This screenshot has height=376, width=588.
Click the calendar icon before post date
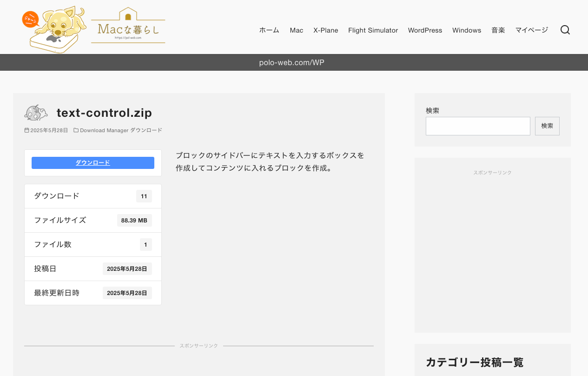click(26, 130)
